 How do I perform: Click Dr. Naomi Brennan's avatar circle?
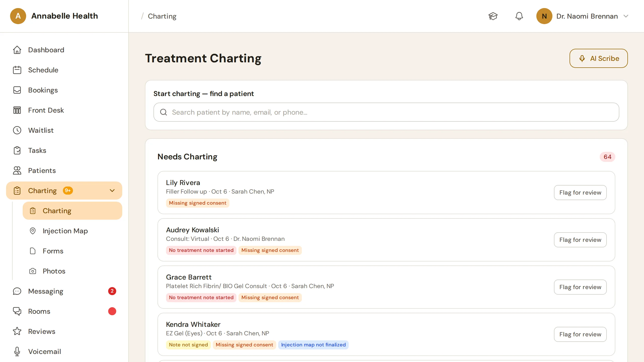pos(544,16)
